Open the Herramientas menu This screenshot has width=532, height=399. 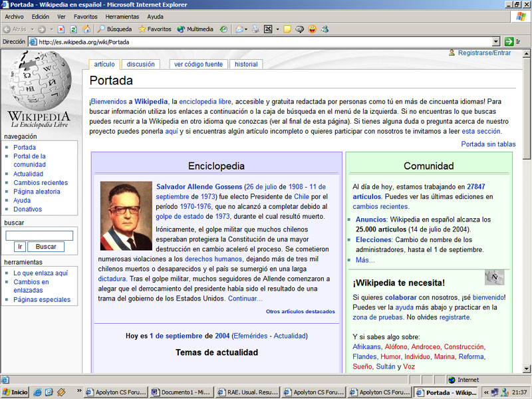(x=122, y=17)
